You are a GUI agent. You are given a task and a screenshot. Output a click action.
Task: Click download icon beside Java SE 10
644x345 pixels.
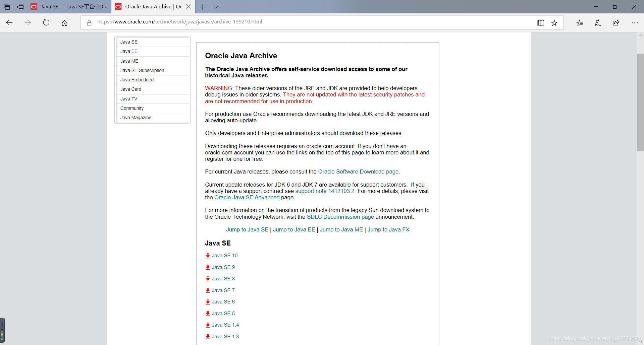(x=208, y=256)
